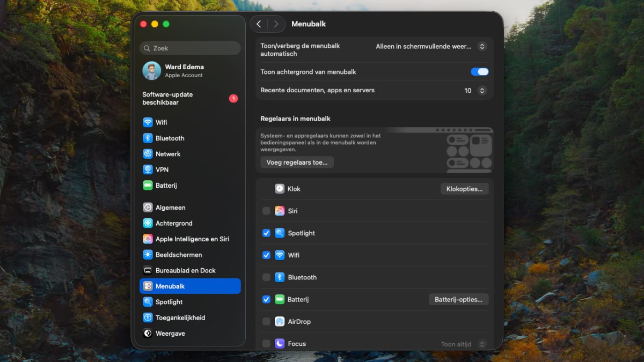Uncheck the Spotlight checkbox

[x=266, y=233]
